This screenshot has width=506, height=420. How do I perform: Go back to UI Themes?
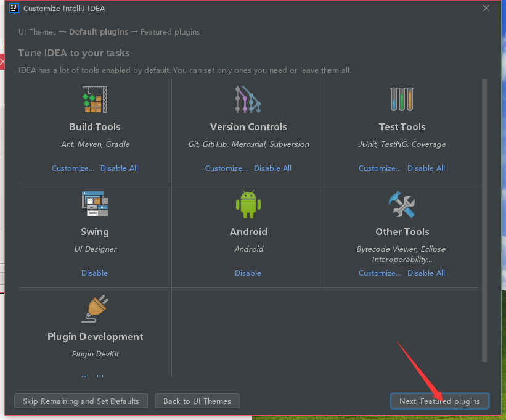(x=197, y=401)
